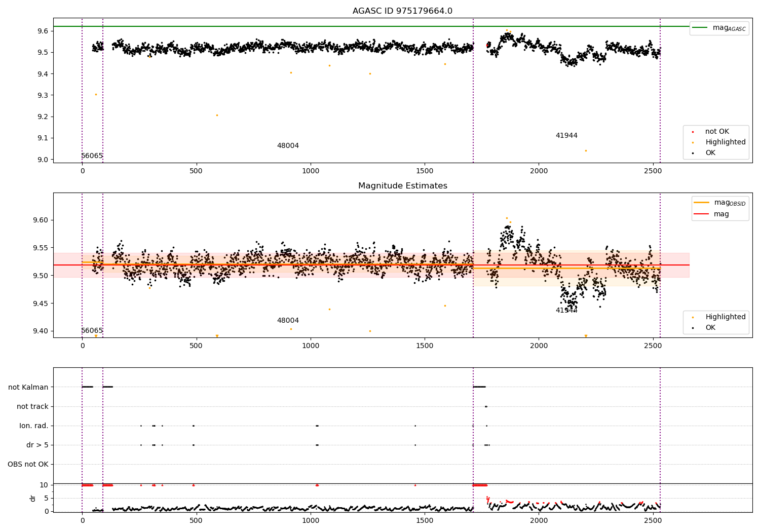Click the '9.55' y tick label
This screenshot has width=760, height=532.
point(41,248)
